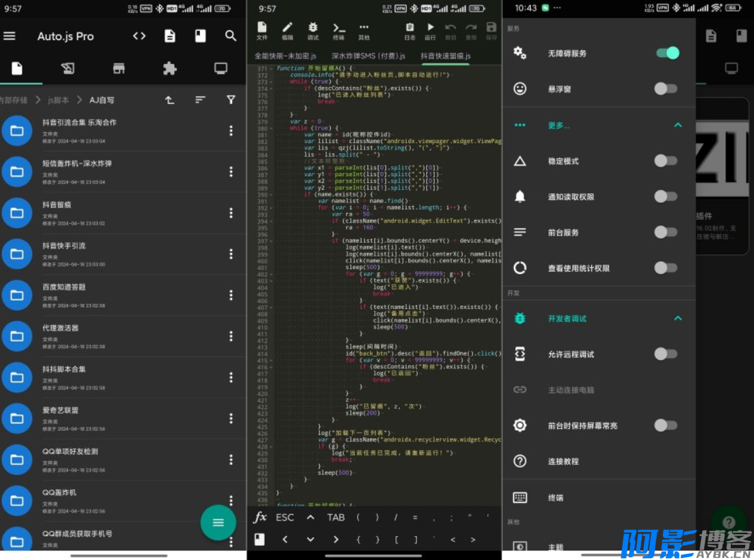Open the 终端 entry in the drawer

(x=599, y=497)
